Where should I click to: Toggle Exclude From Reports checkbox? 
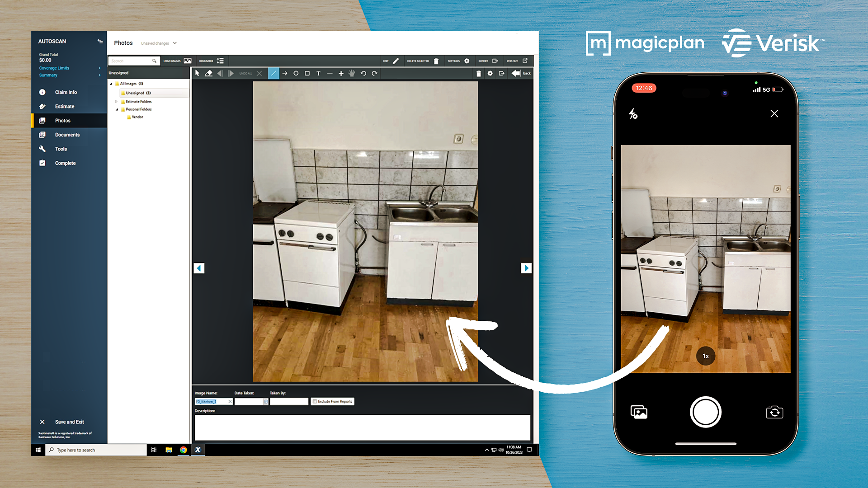tap(315, 402)
